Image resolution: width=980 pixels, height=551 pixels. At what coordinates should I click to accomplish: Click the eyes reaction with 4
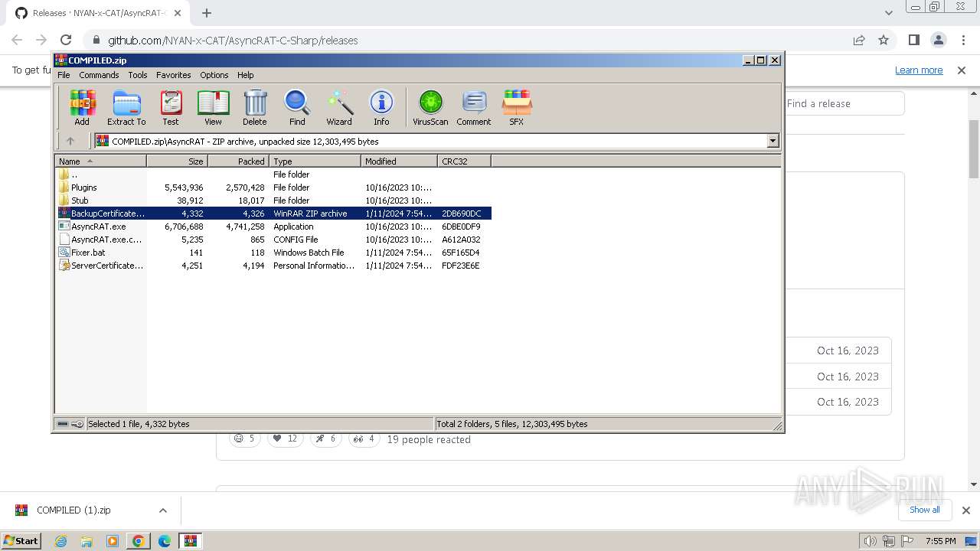pos(364,439)
